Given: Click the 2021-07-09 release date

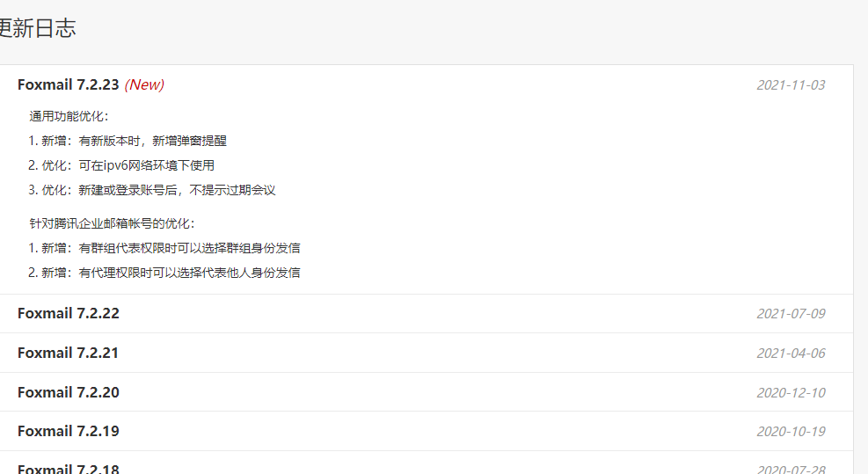Looking at the screenshot, I should tap(791, 314).
